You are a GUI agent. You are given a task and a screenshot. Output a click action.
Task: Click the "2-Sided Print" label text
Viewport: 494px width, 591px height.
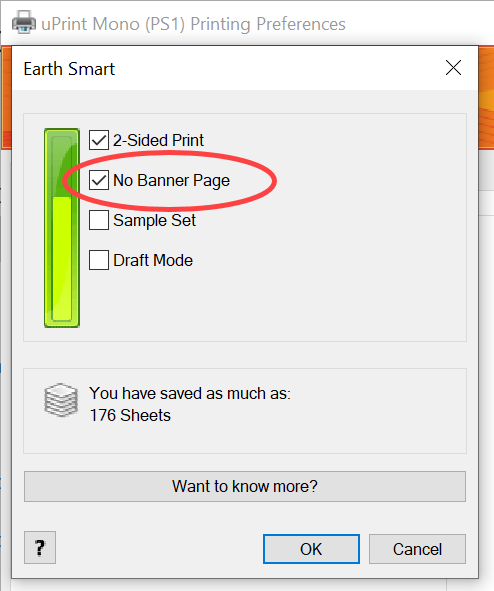click(x=158, y=140)
